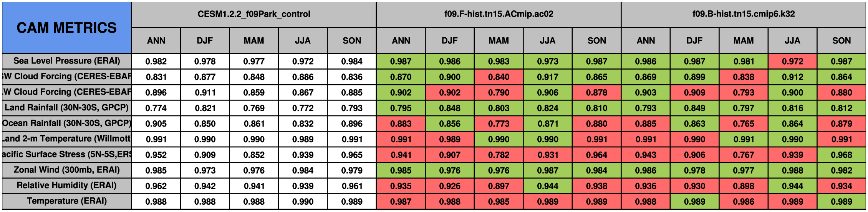Select the green cell with value 0.917

pos(547,77)
